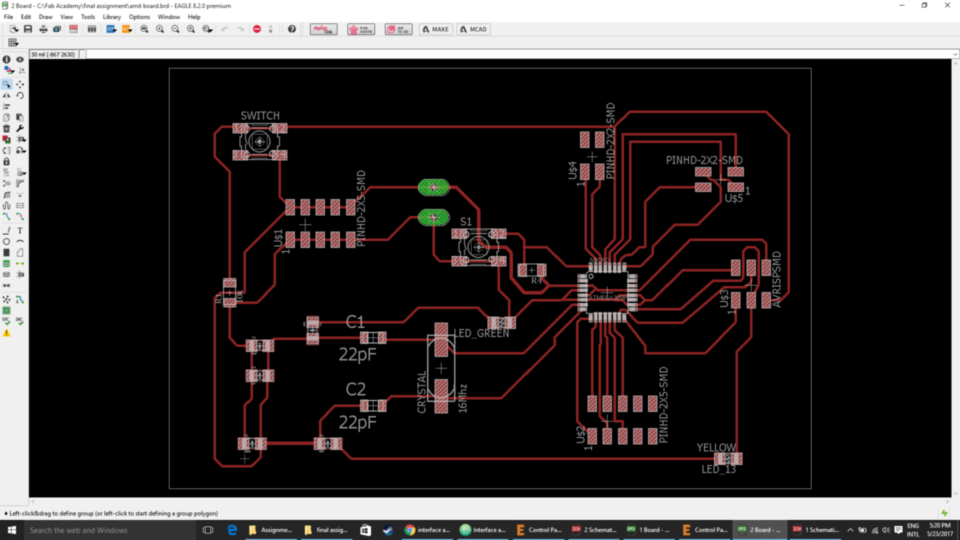Click the Save disk icon

click(28, 29)
